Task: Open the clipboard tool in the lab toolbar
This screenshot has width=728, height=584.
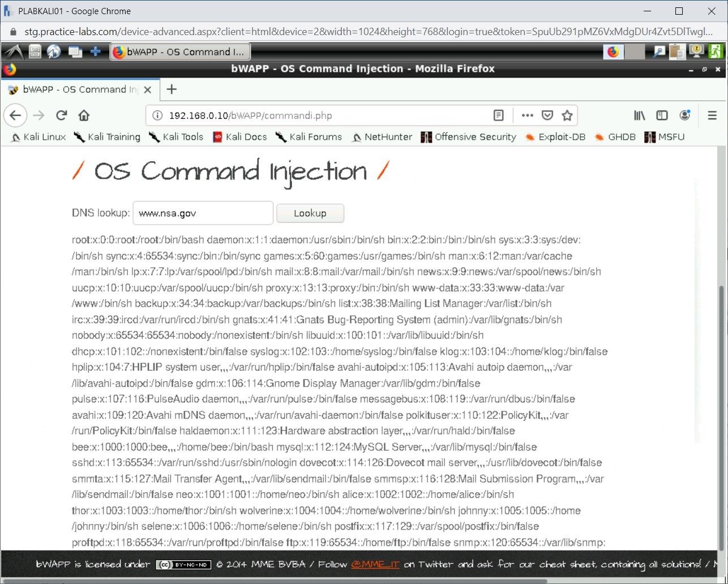Action: click(677, 51)
